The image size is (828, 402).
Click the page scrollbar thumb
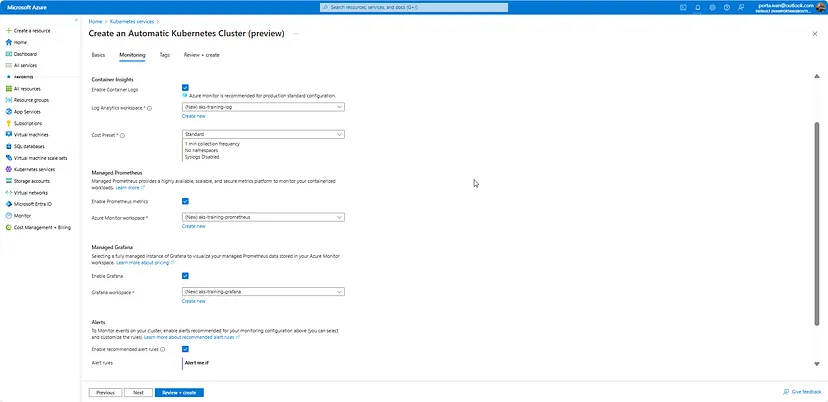point(817,223)
